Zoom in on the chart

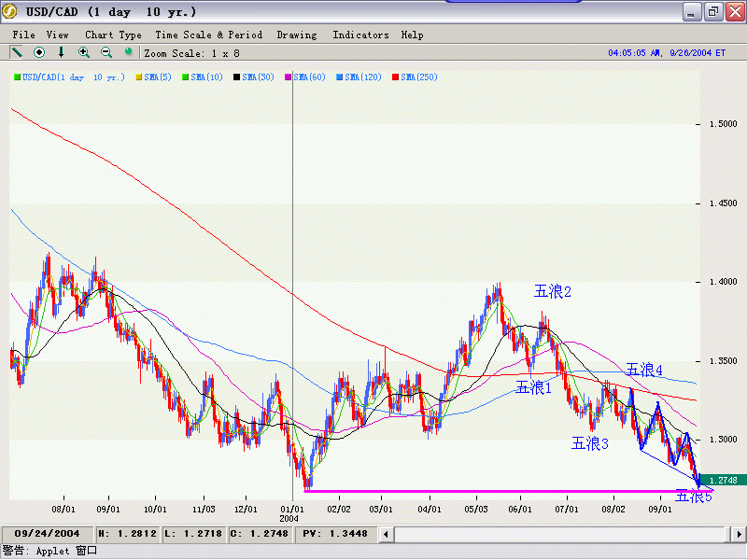pyautogui.click(x=84, y=52)
